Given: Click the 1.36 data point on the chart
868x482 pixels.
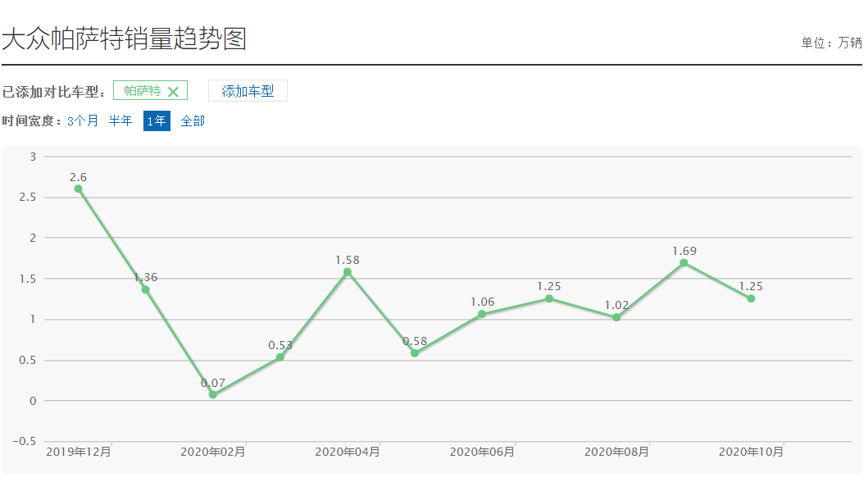Looking at the screenshot, I should (146, 289).
